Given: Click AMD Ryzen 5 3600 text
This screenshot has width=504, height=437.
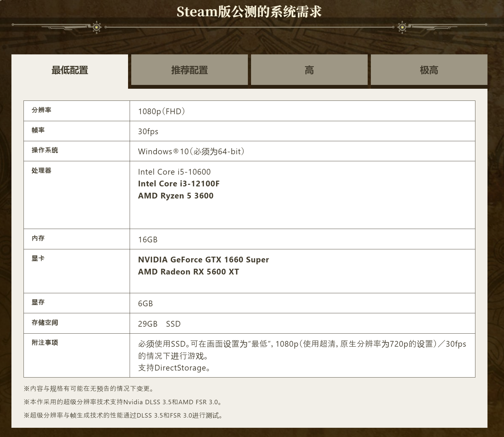Looking at the screenshot, I should click(x=176, y=196).
